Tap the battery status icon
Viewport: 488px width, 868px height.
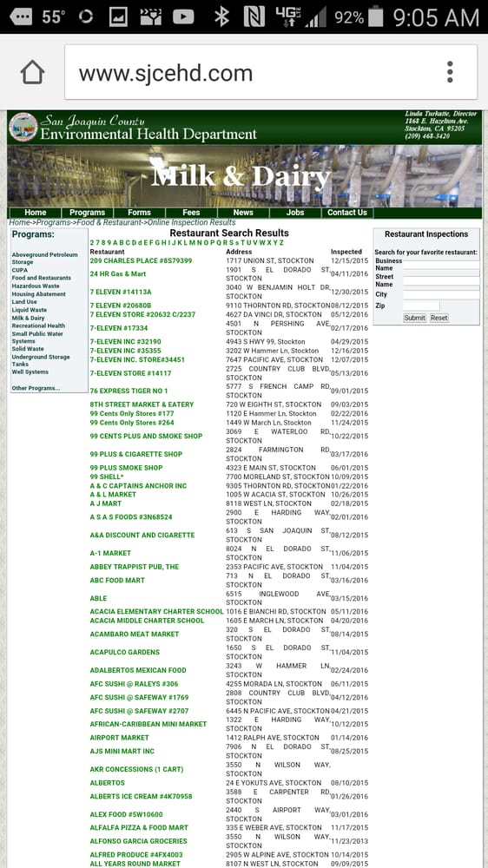[376, 17]
